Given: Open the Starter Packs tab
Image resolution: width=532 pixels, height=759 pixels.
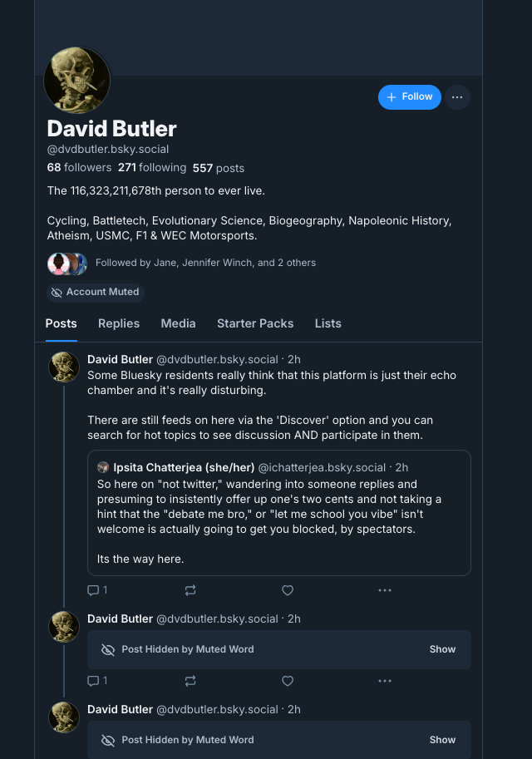Looking at the screenshot, I should (x=255, y=323).
